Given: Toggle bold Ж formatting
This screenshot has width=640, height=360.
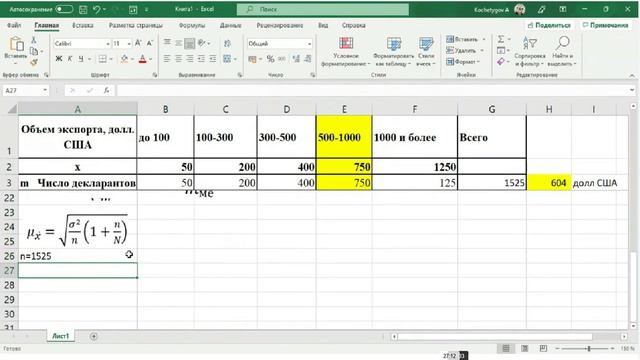Looking at the screenshot, I should tap(59, 59).
